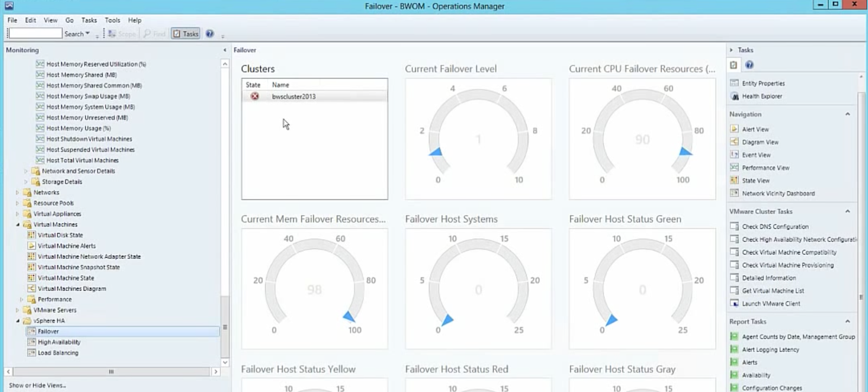Open the Tasks menu
868x392 pixels.
[89, 20]
